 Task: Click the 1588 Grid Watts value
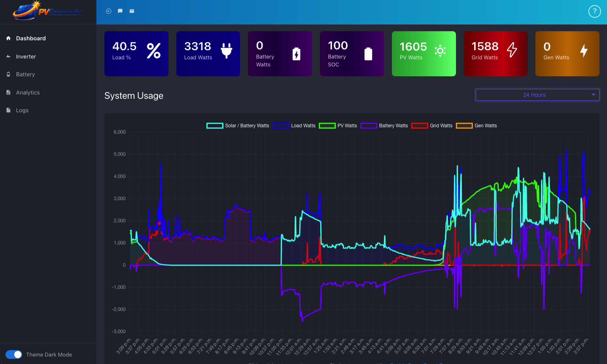click(x=485, y=46)
